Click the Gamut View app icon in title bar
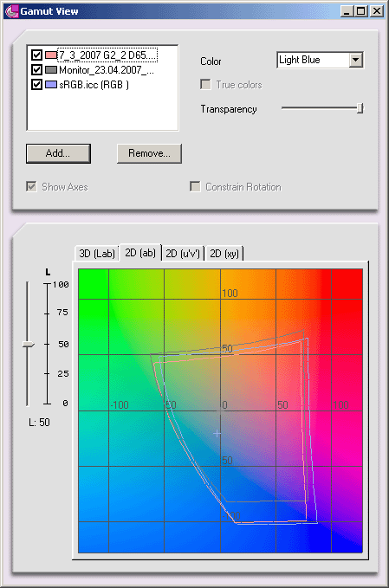 point(11,11)
